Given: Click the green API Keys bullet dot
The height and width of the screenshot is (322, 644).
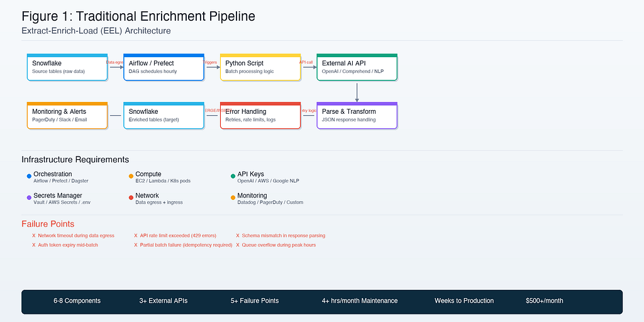Looking at the screenshot, I should click(x=233, y=176).
